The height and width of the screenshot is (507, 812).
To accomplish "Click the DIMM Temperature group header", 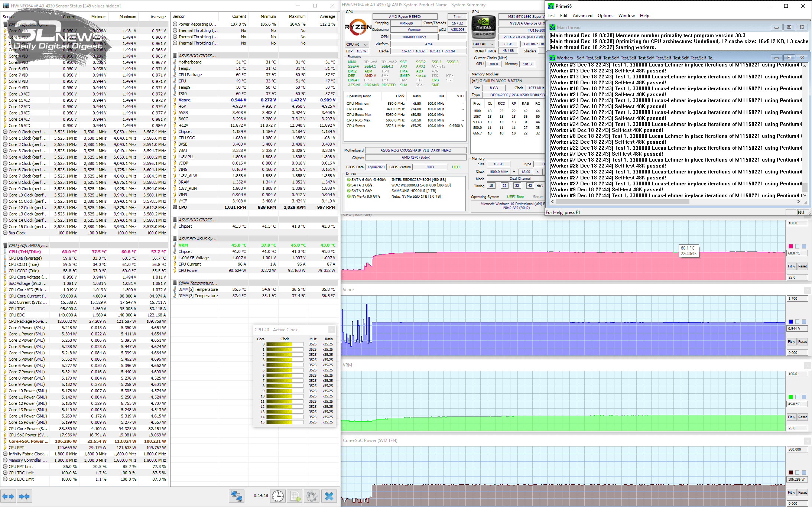I will 255,283.
